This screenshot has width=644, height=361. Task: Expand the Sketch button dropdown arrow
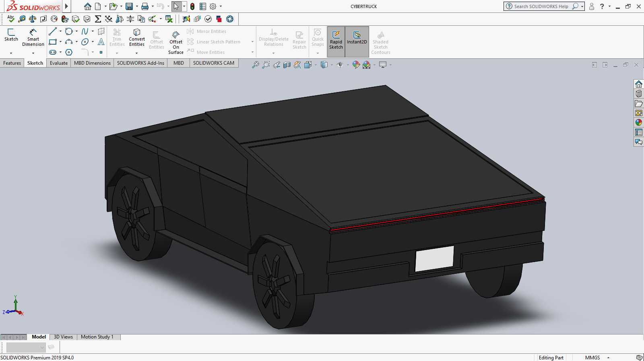click(x=11, y=53)
